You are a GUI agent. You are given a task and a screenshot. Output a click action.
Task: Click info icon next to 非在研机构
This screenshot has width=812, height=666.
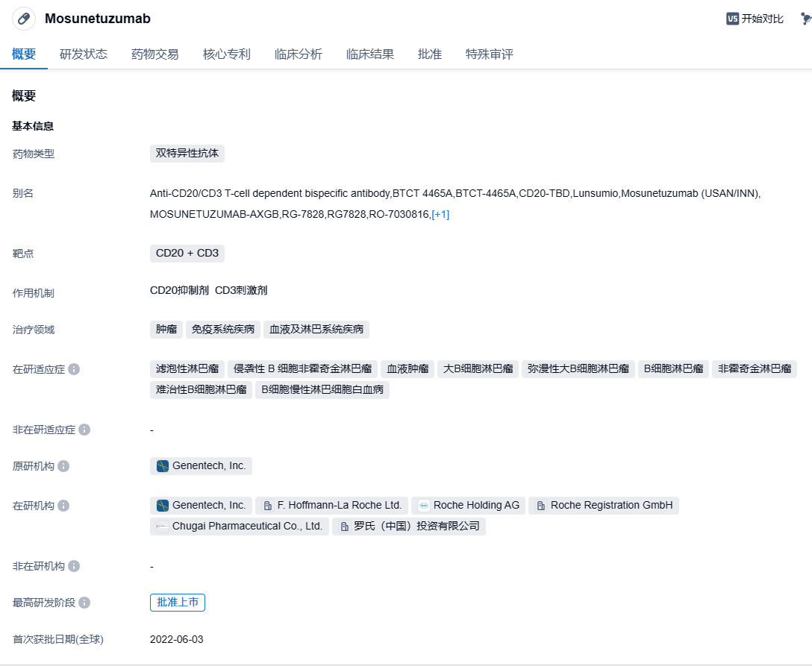coord(74,566)
